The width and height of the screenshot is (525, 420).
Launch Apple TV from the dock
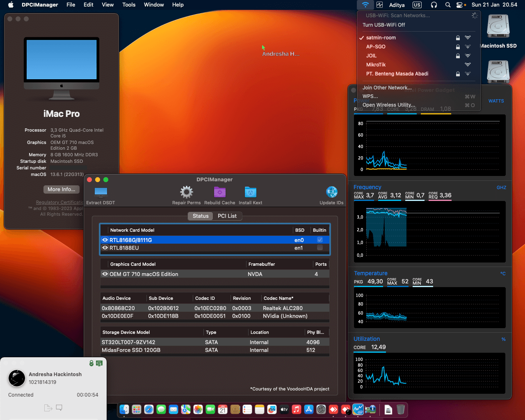[284, 409]
